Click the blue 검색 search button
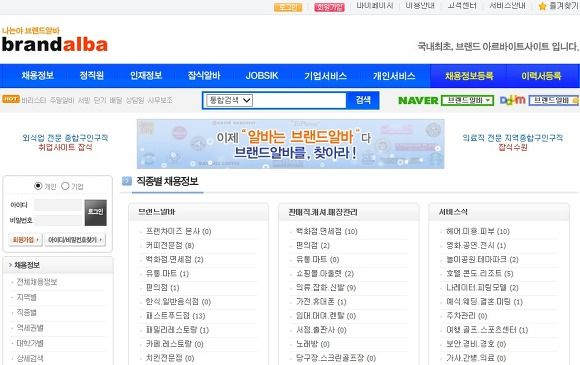 [x=363, y=100]
